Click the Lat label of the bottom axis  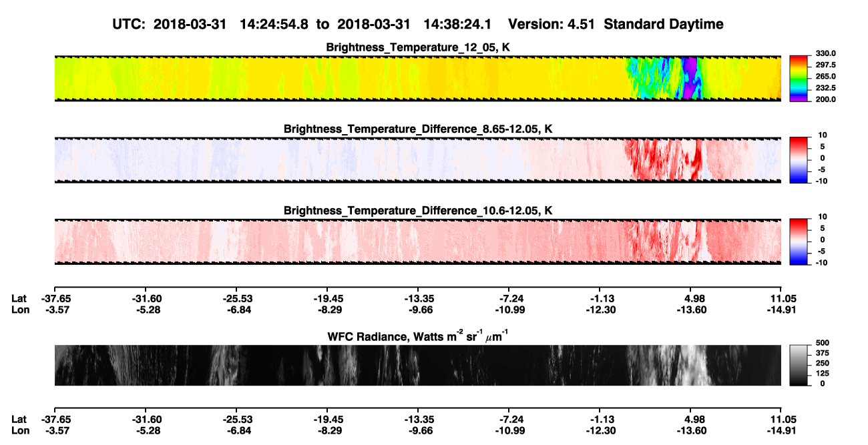(19, 419)
